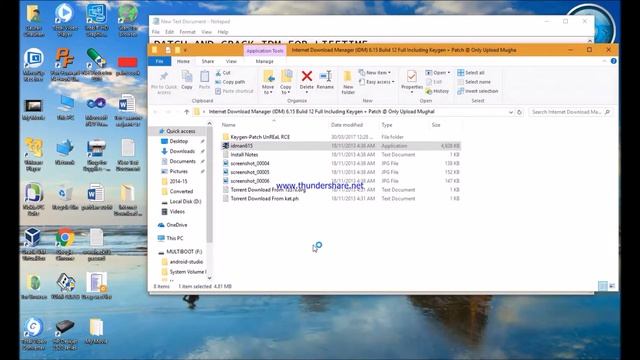Image resolution: width=640 pixels, height=360 pixels.
Task: Click the blue Help question mark icon
Action: pyautogui.click(x=613, y=61)
